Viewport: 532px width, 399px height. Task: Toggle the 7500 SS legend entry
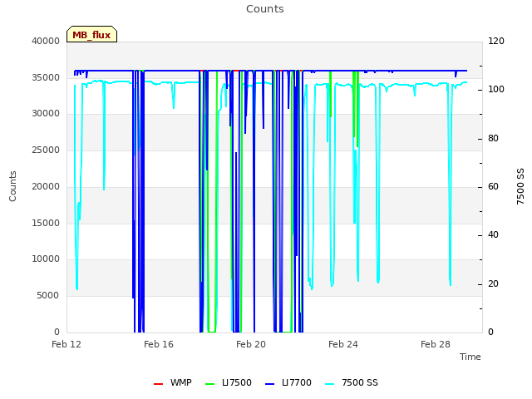(x=352, y=382)
